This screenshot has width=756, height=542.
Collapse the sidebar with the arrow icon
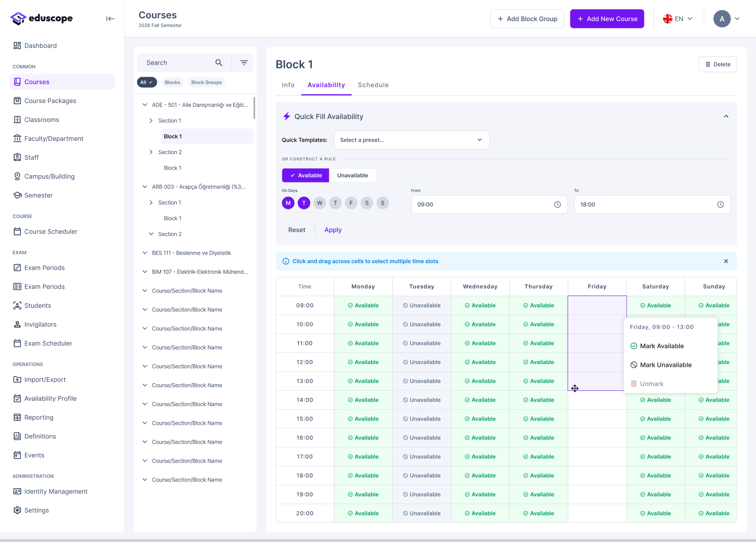(110, 19)
